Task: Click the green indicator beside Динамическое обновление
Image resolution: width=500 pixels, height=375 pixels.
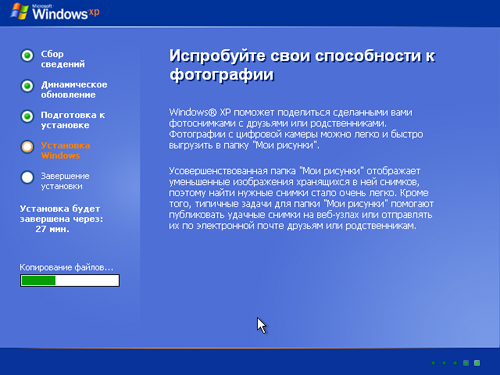Action: 27,86
